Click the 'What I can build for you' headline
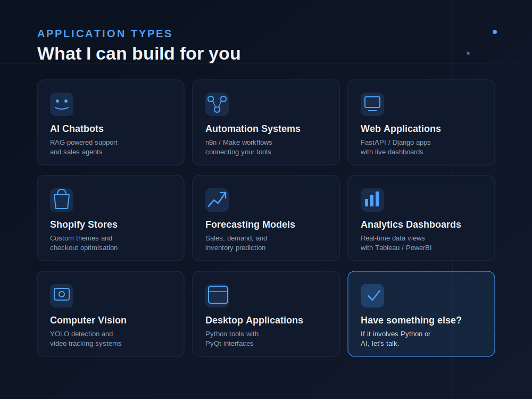 (x=139, y=54)
